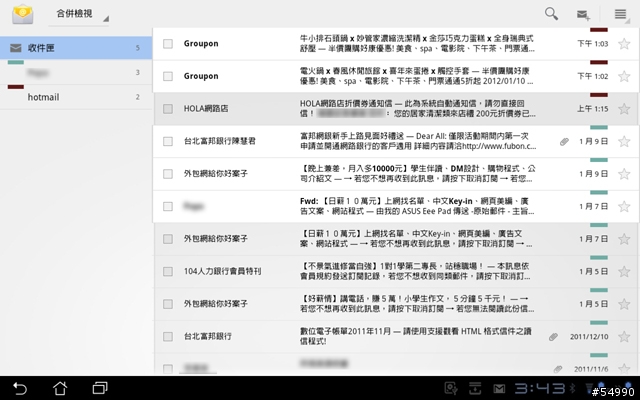Viewport: 640px width, 400px height.
Task: Tap the mail notification icon in status bar
Action: click(x=499, y=389)
